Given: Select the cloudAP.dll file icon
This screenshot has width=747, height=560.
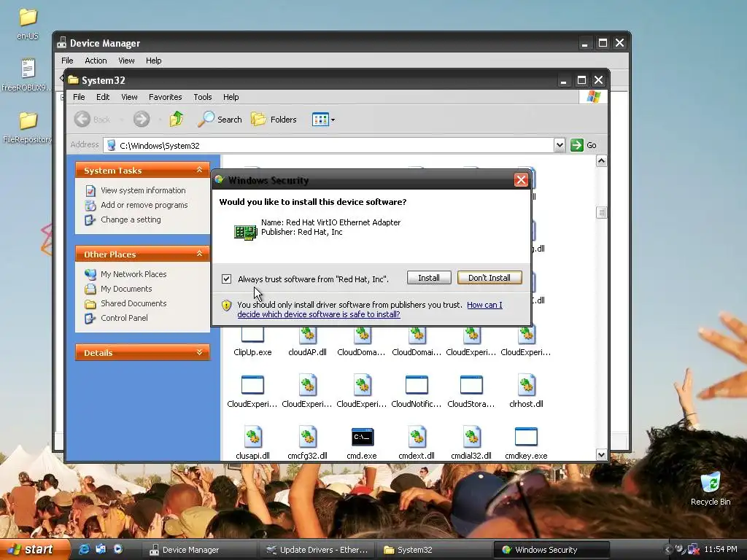Looking at the screenshot, I should (307, 335).
